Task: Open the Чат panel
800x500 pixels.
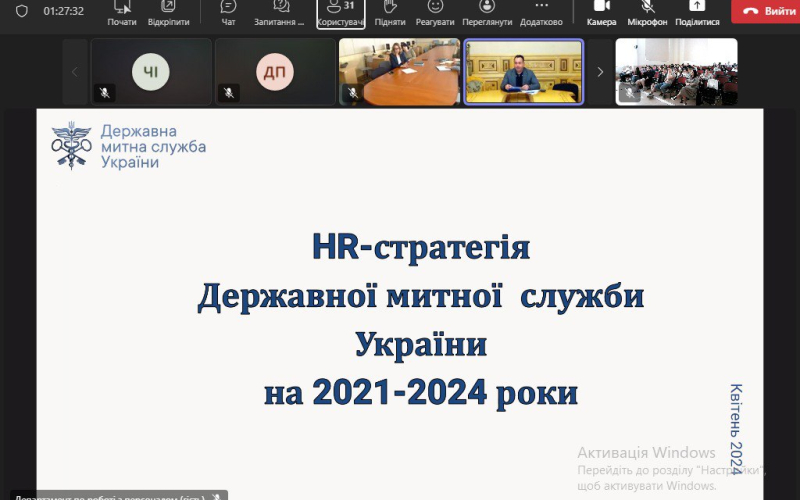Action: pos(228,14)
